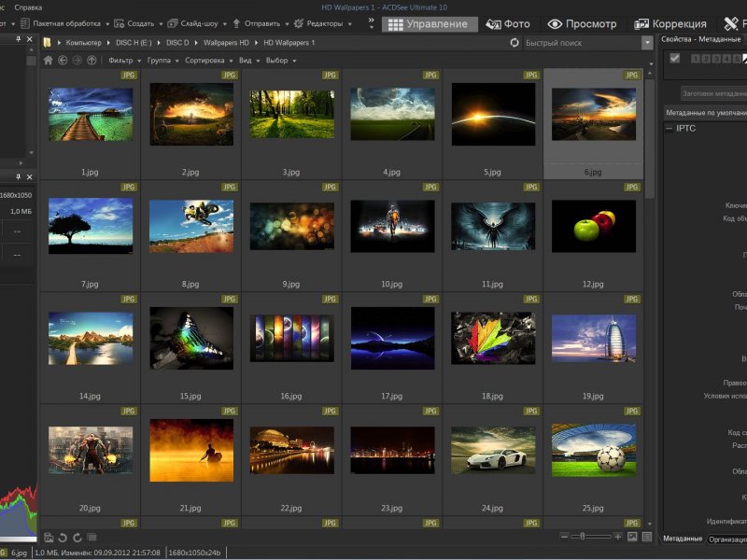Click the 15.jpg file name

click(x=190, y=396)
